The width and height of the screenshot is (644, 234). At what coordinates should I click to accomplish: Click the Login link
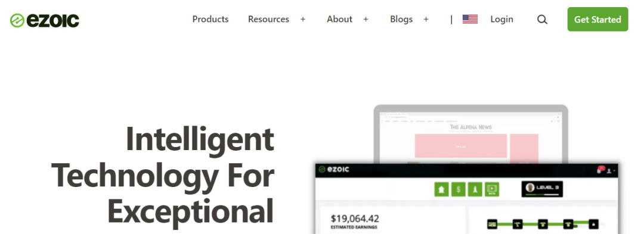(x=501, y=19)
